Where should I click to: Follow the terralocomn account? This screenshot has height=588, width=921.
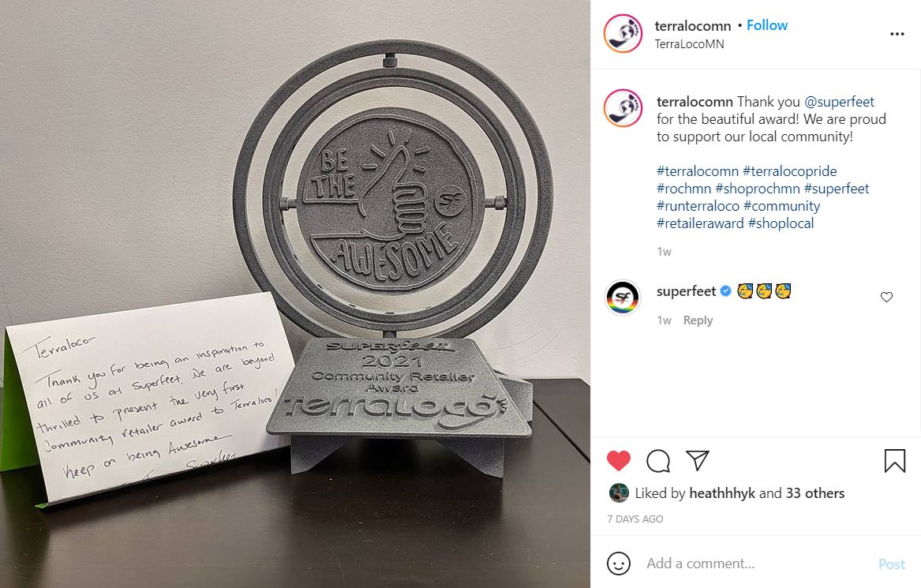click(x=766, y=25)
